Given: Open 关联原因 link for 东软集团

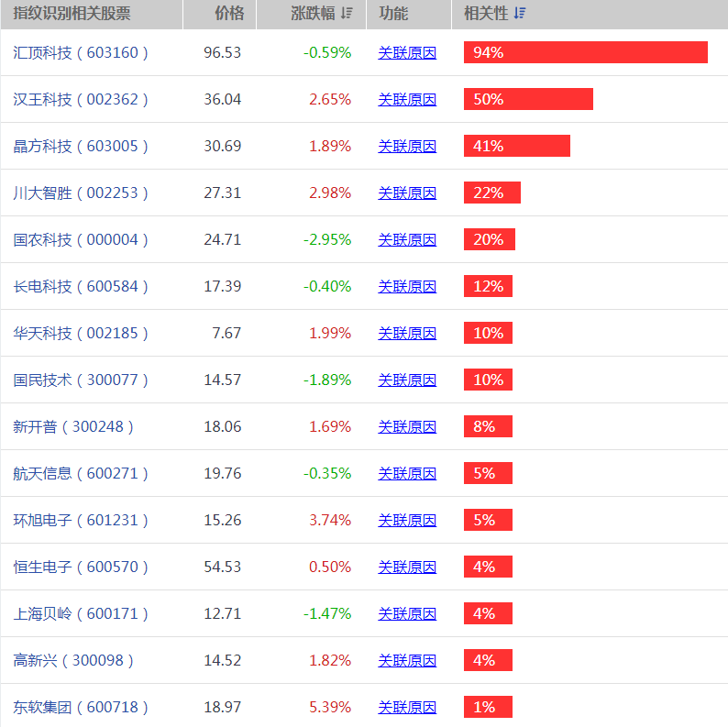Looking at the screenshot, I should point(407,708).
